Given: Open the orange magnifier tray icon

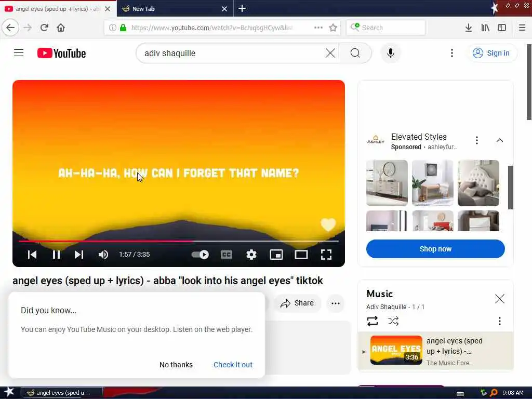Looking at the screenshot, I should (x=494, y=393).
